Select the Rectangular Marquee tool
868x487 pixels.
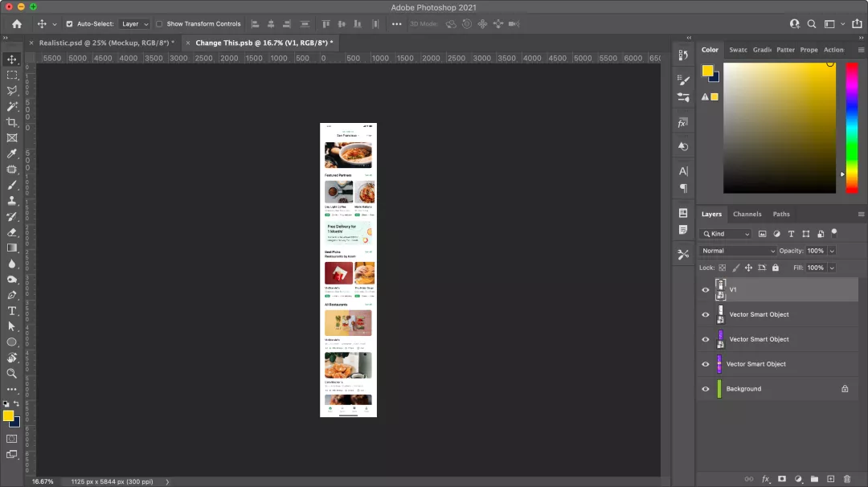[x=12, y=75]
